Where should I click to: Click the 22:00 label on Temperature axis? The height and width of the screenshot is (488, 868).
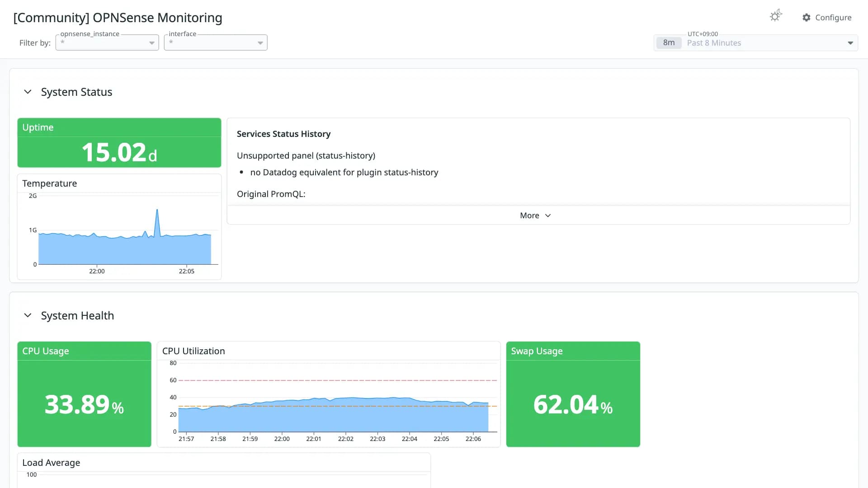(x=97, y=271)
